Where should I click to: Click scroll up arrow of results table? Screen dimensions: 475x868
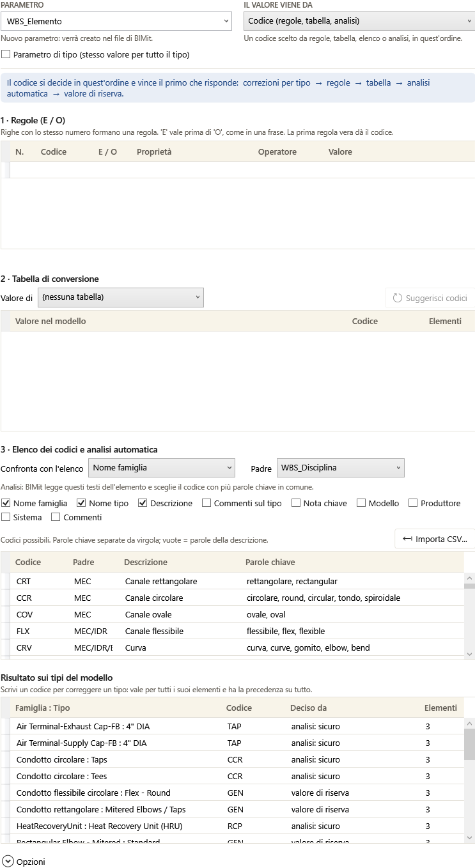tap(469, 724)
